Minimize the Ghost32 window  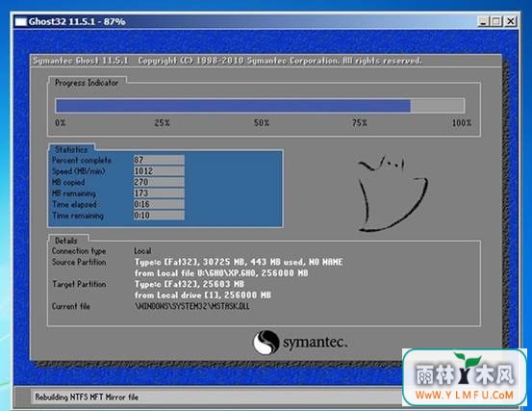[483, 21]
